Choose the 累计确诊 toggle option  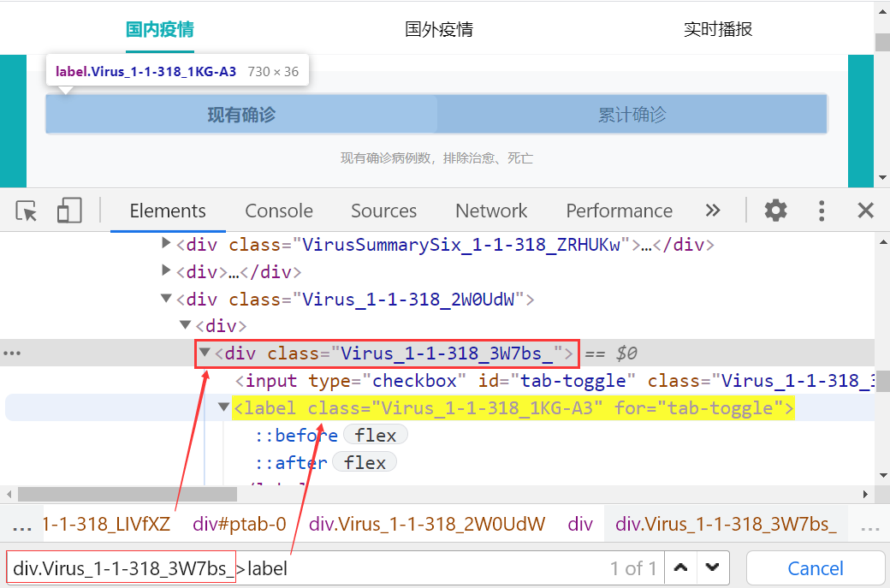tap(632, 115)
